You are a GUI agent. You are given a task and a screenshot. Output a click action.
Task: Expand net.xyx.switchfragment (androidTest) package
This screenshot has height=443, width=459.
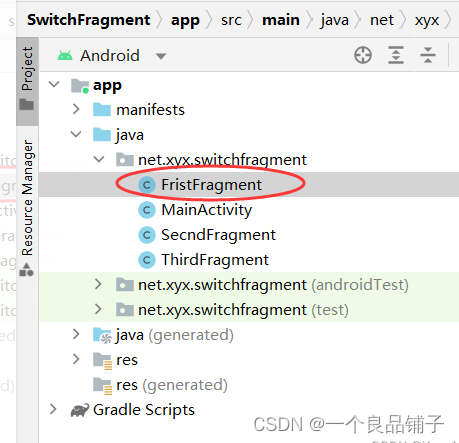tap(98, 284)
